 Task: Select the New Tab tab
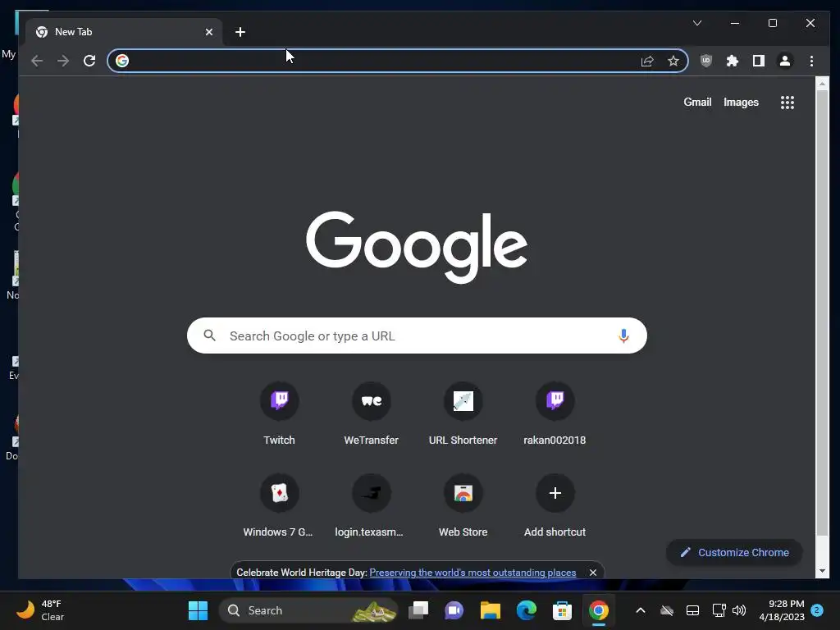pos(123,32)
